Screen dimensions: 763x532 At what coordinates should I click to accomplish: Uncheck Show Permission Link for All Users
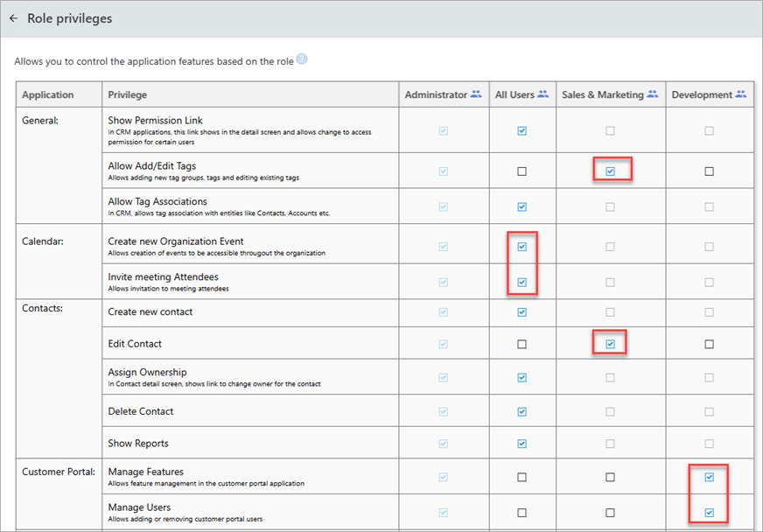[522, 130]
